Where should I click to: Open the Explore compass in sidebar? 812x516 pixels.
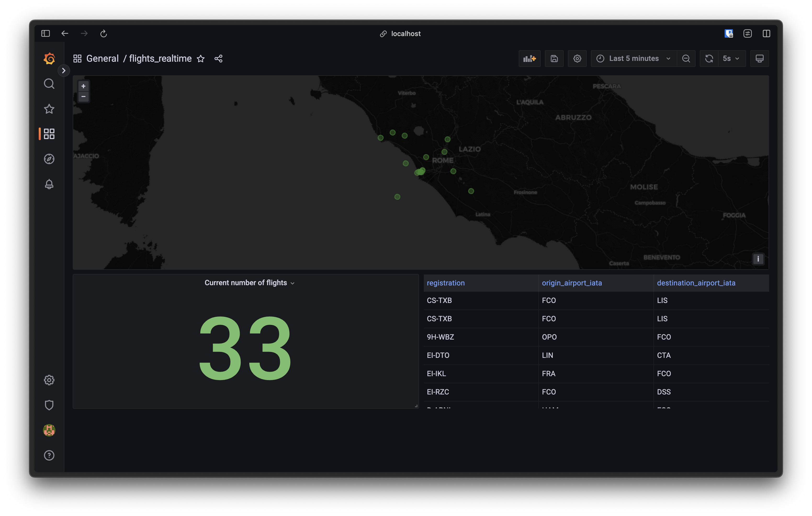pyautogui.click(x=49, y=159)
